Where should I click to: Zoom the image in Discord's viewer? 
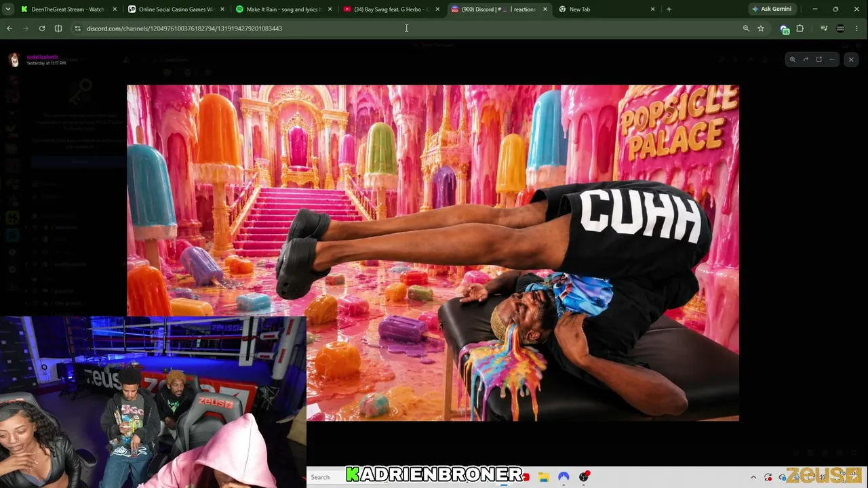pyautogui.click(x=792, y=60)
